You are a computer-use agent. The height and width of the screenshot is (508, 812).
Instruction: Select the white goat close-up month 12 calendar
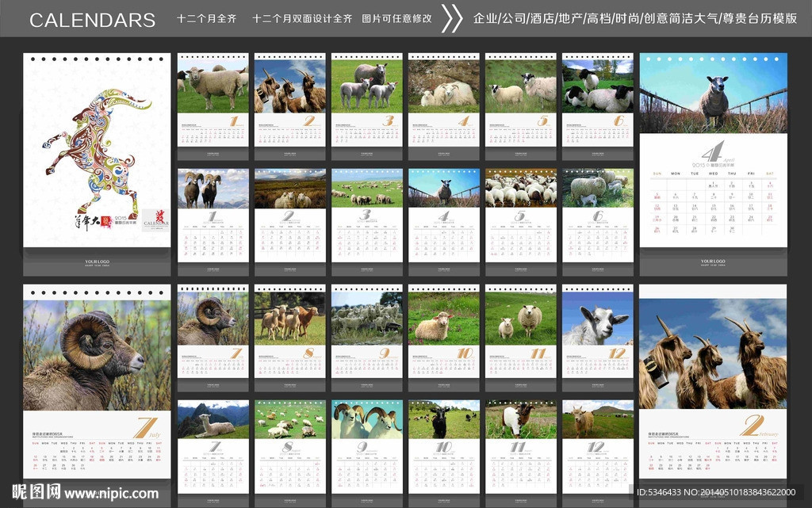[x=597, y=331]
